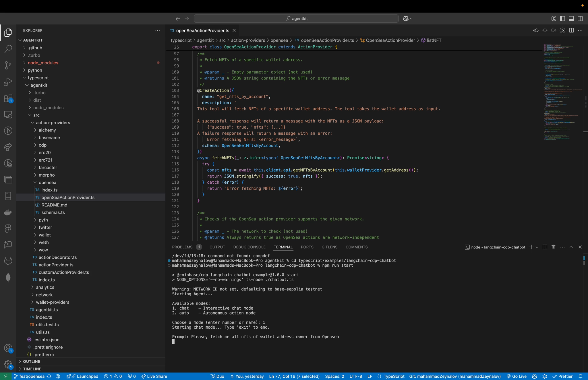Image resolution: width=588 pixels, height=380 pixels.
Task: Open the GitLab view in activity bar
Action: 8,261
